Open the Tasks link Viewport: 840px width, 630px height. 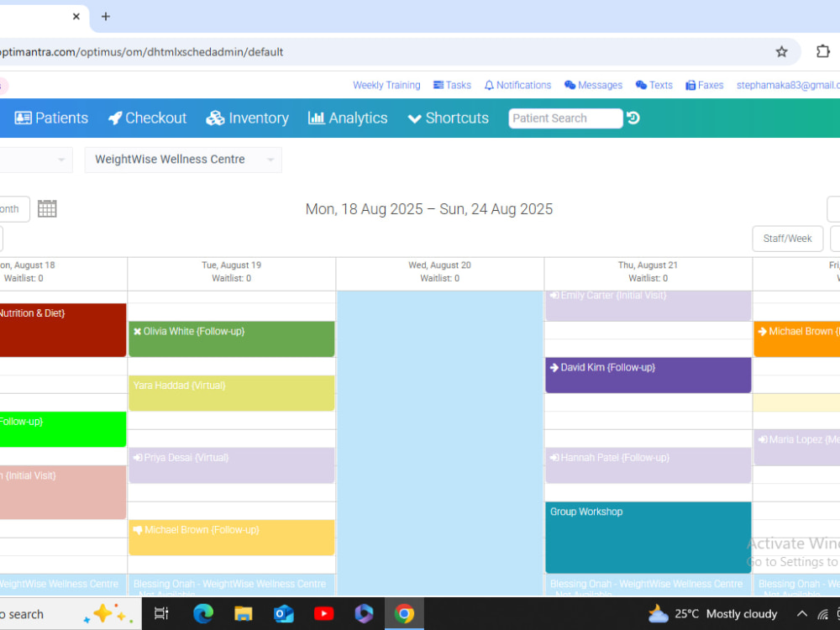point(452,85)
